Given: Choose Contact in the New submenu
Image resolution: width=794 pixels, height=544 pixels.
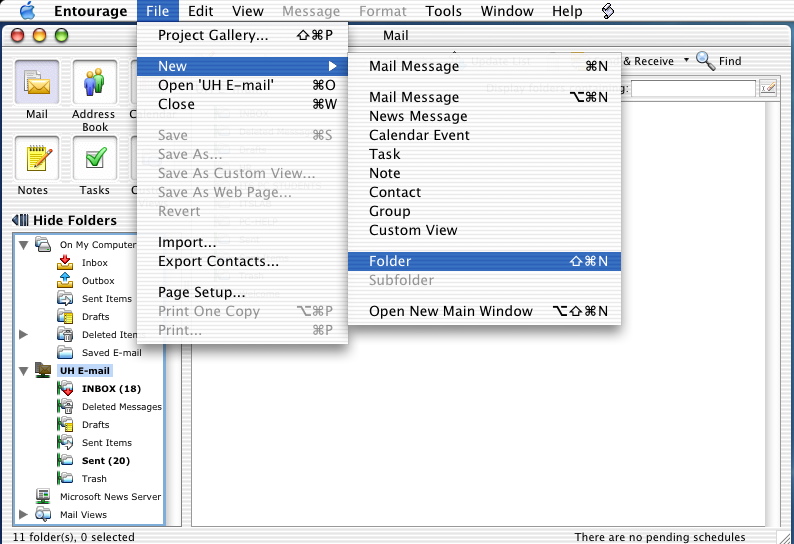Looking at the screenshot, I should click(485, 192).
